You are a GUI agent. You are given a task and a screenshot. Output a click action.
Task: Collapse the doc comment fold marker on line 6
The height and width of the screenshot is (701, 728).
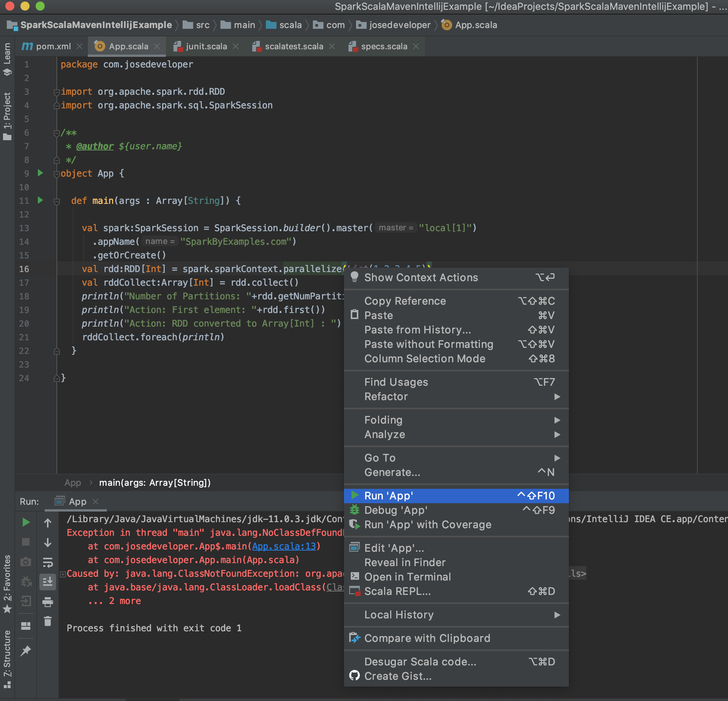[57, 133]
